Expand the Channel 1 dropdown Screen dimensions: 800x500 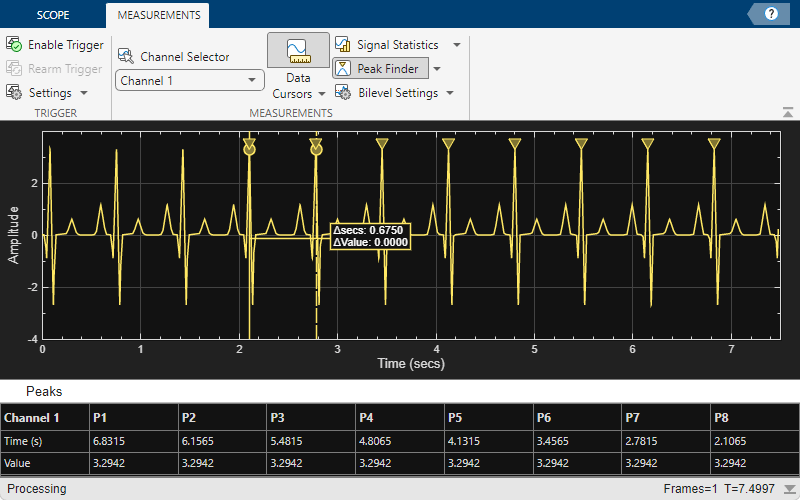pos(251,80)
